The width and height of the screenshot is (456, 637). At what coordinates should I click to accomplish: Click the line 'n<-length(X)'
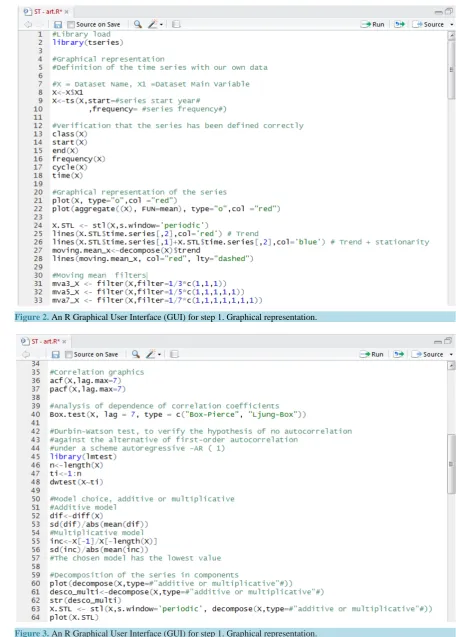76,465
